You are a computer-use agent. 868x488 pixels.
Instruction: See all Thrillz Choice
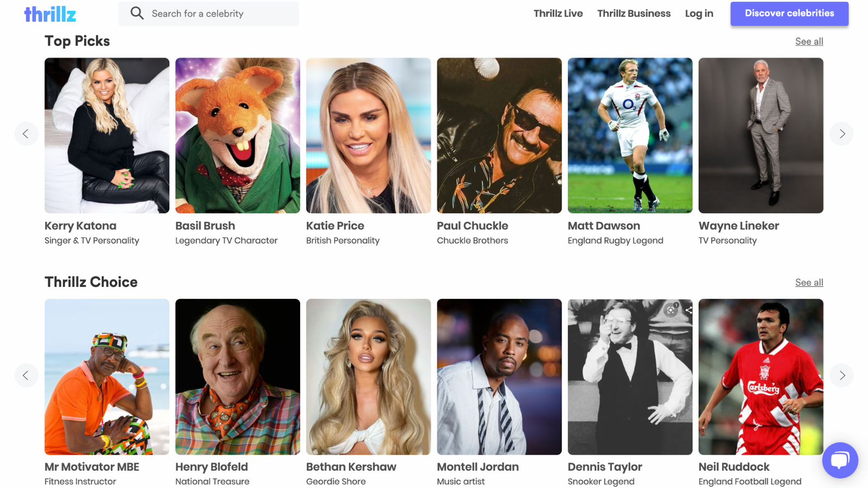coord(809,282)
